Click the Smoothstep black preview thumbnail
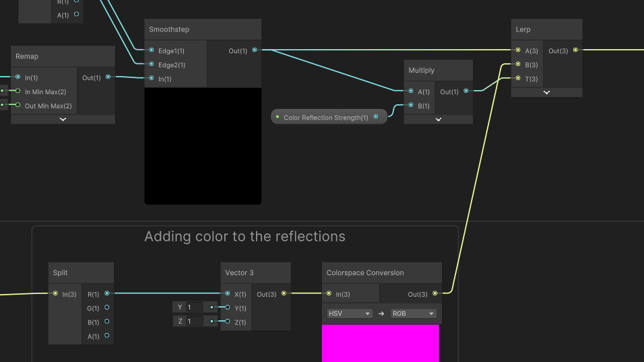Image resolution: width=644 pixels, height=362 pixels. 203,146
